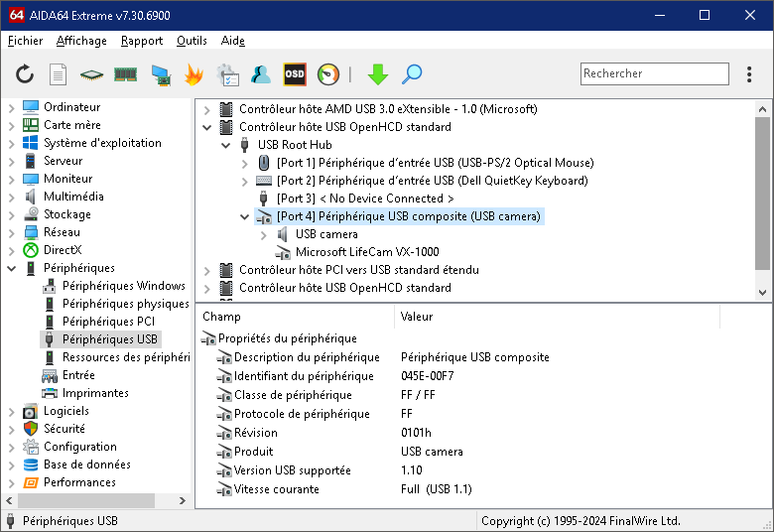
Task: Click the Ordinateur monitor icon in sidebar
Action: click(x=31, y=107)
